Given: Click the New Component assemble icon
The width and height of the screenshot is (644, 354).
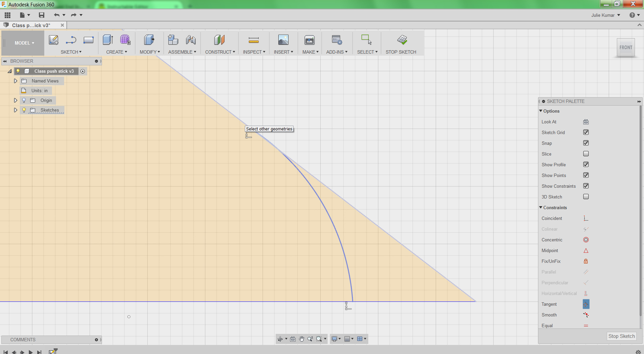Looking at the screenshot, I should [x=173, y=40].
